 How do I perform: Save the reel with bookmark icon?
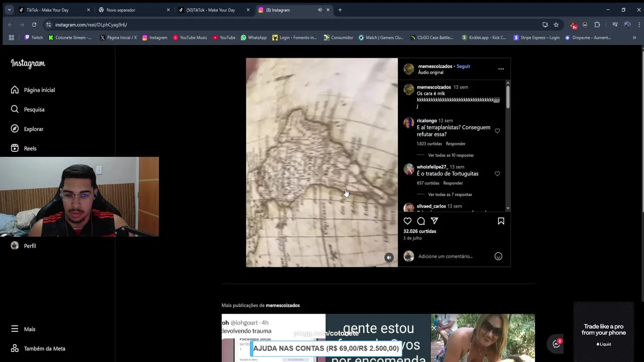click(501, 221)
